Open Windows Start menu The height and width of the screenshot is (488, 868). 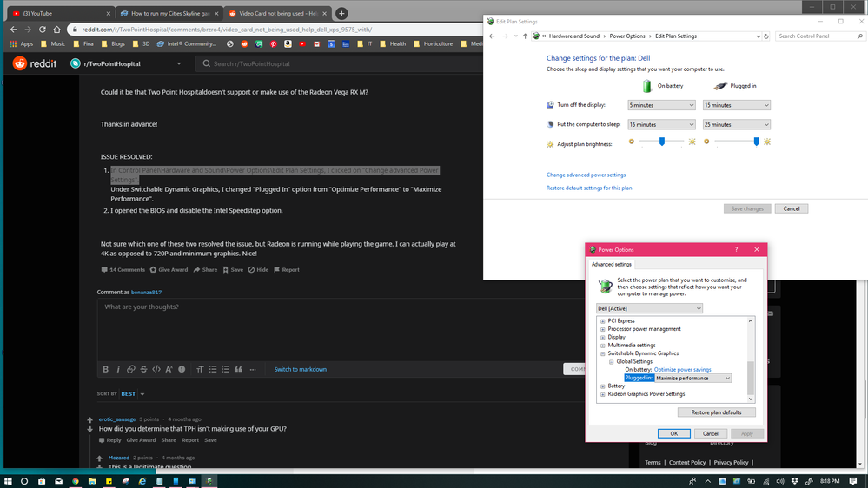8,481
